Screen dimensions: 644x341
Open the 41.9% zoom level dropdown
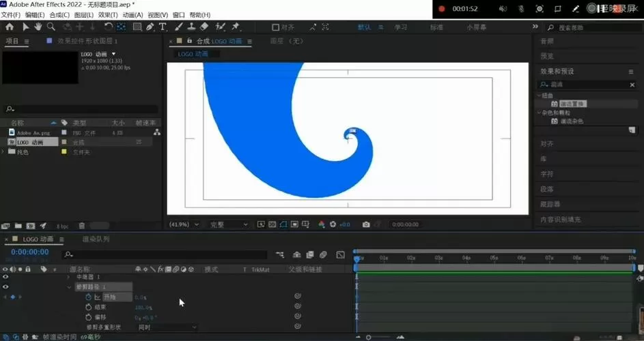pyautogui.click(x=184, y=224)
